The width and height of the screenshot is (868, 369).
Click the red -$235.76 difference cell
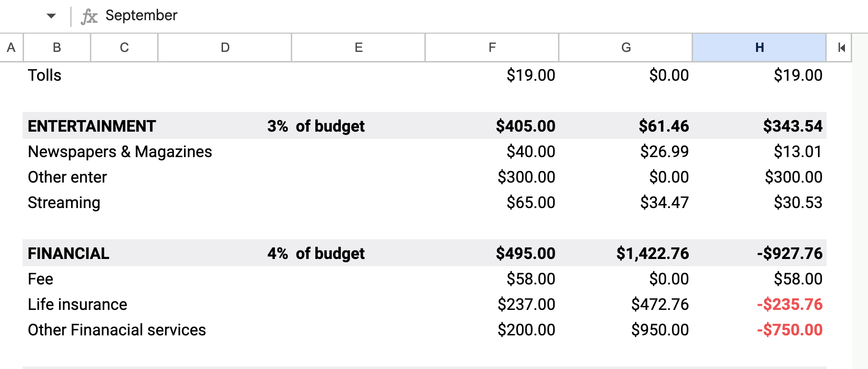click(789, 304)
